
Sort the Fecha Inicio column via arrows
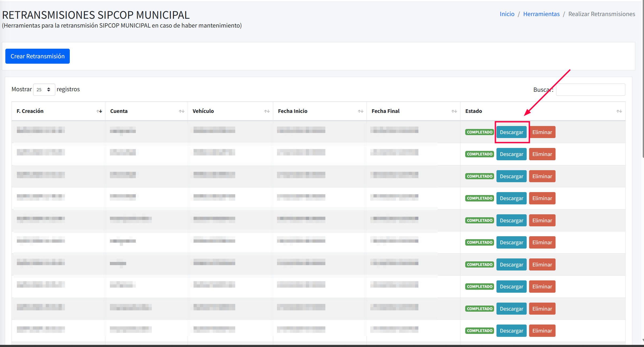pyautogui.click(x=360, y=111)
